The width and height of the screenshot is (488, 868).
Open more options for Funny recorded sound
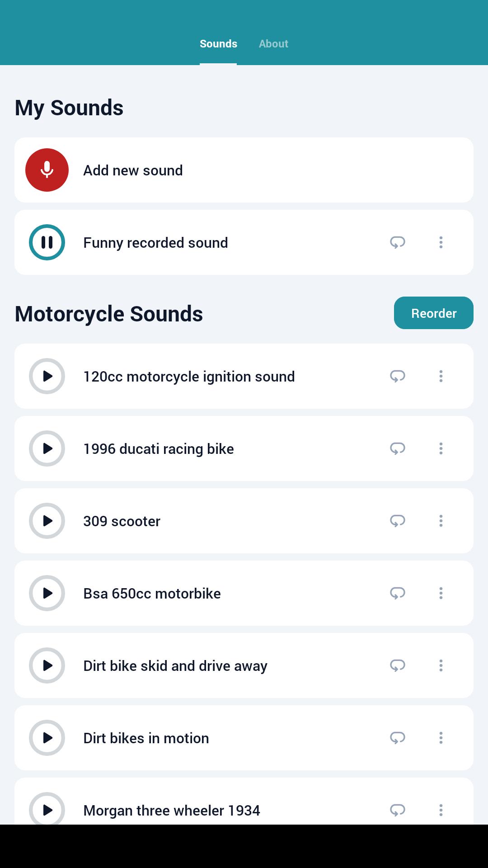(441, 242)
